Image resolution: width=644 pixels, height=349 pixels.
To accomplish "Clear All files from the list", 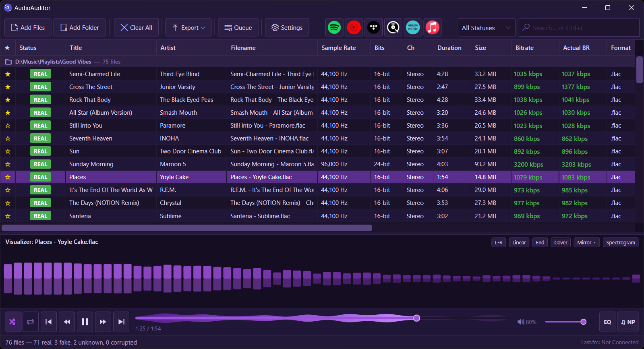I will 136,27.
